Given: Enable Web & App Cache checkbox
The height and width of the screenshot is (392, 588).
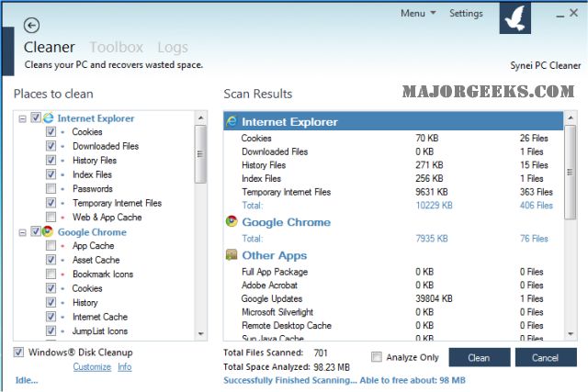Looking at the screenshot, I should (51, 218).
